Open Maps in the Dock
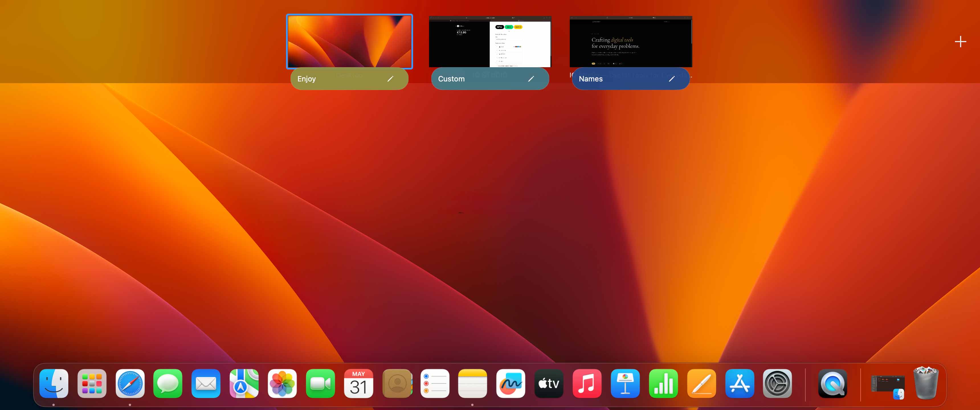The image size is (980, 410). tap(244, 383)
